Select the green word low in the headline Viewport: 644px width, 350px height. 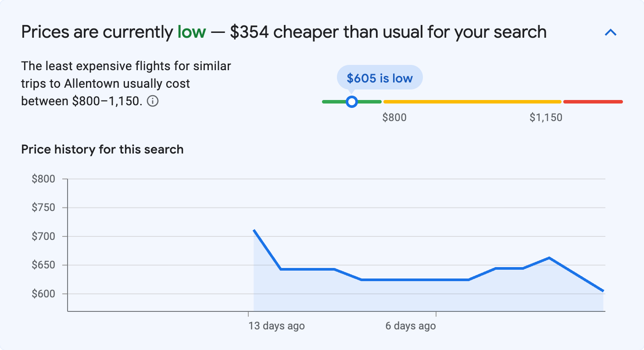coord(192,32)
